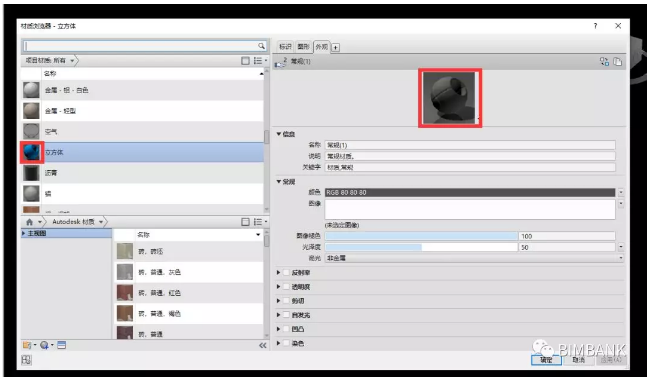Click the RGB 80 80 80 color swatch
Screen dimensions: 653x379
point(470,192)
